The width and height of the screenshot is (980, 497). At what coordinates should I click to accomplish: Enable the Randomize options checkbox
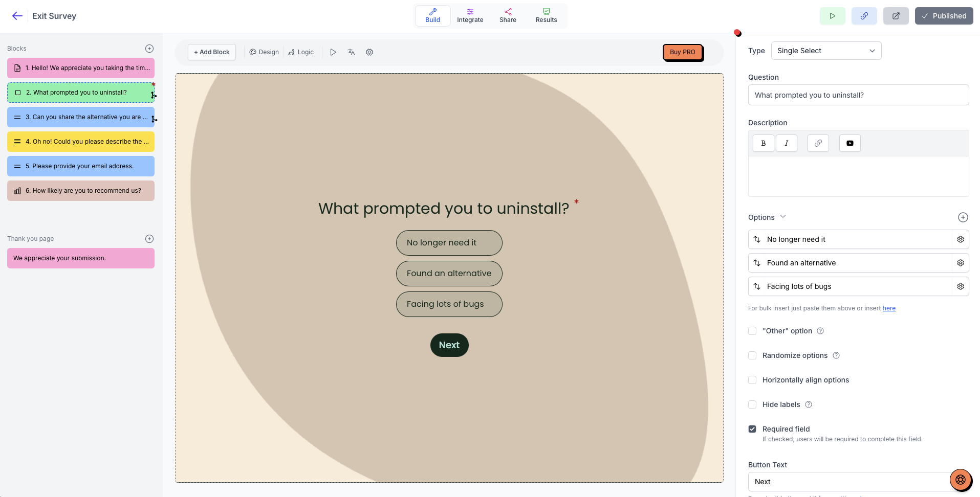(752, 355)
